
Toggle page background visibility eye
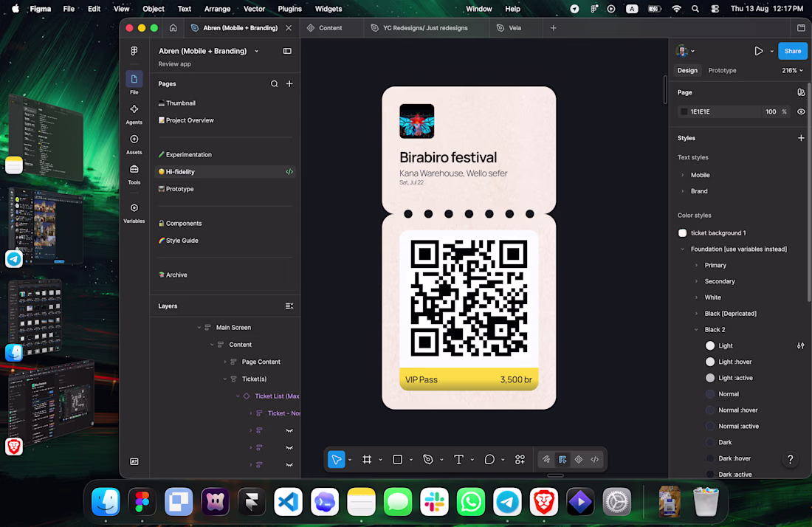801,111
